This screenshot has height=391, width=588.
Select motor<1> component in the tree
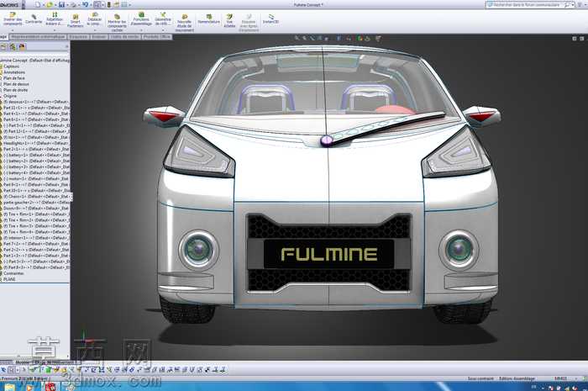[36, 178]
